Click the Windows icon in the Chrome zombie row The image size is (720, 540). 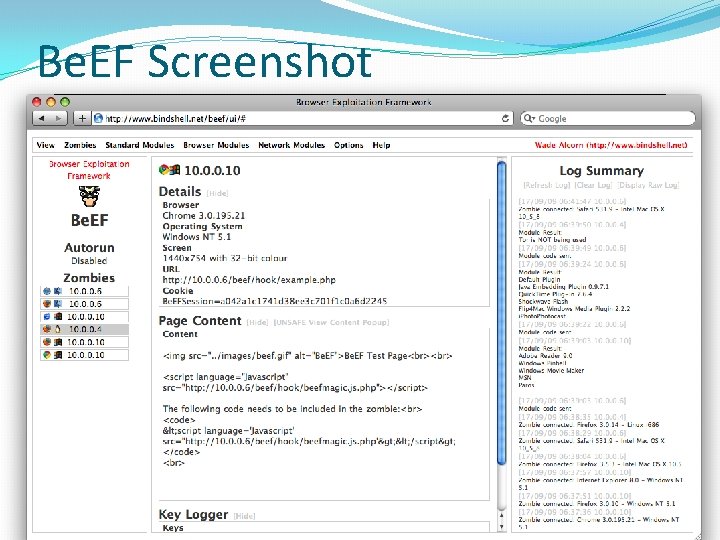(58, 355)
